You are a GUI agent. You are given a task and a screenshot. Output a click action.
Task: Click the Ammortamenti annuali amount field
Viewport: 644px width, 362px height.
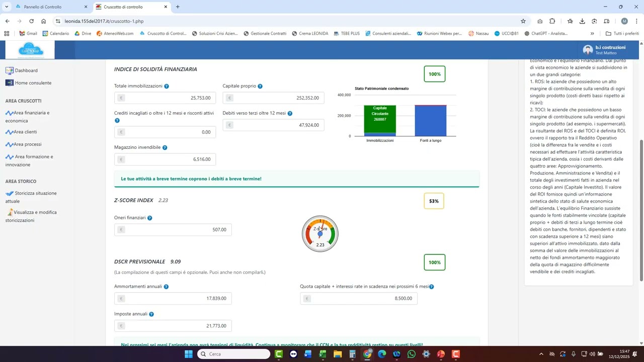click(x=173, y=299)
